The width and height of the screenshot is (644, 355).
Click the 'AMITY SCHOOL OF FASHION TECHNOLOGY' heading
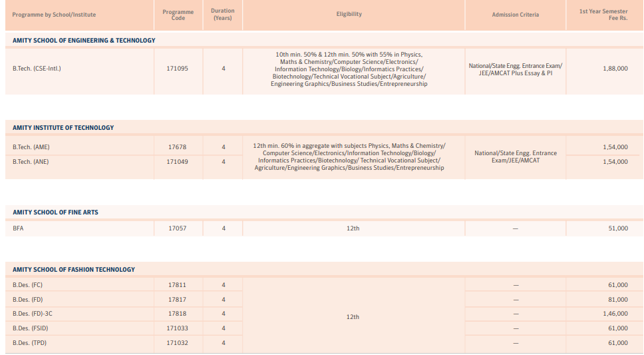click(x=74, y=270)
